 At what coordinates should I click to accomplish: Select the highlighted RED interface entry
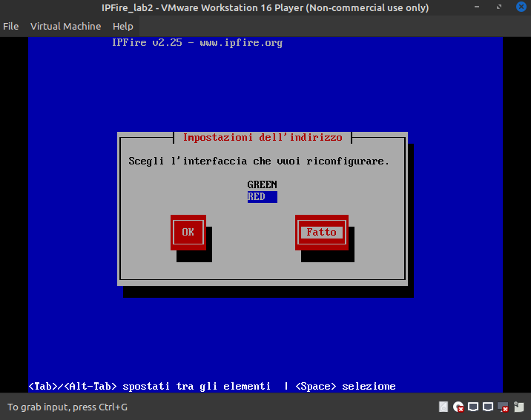pos(262,197)
